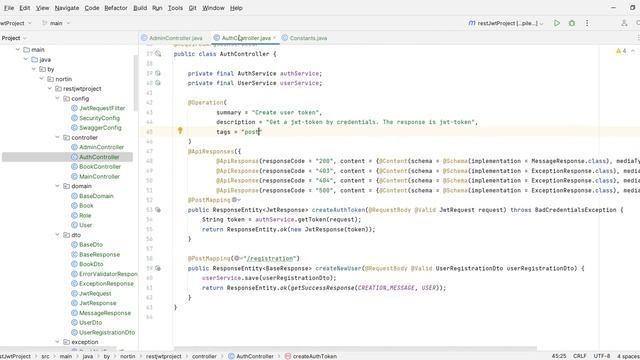Open the User domain class

(86, 225)
